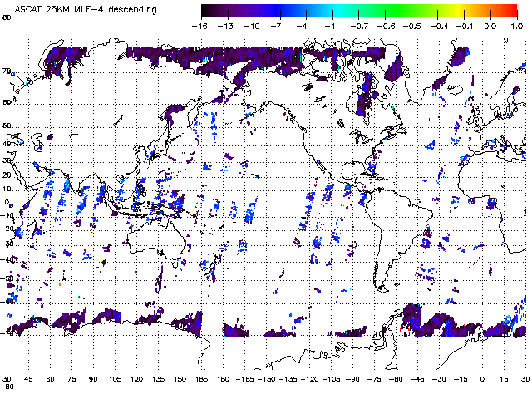The width and height of the screenshot is (532, 399).
Task: Select the -0.5 color scale label
Action: point(412,26)
